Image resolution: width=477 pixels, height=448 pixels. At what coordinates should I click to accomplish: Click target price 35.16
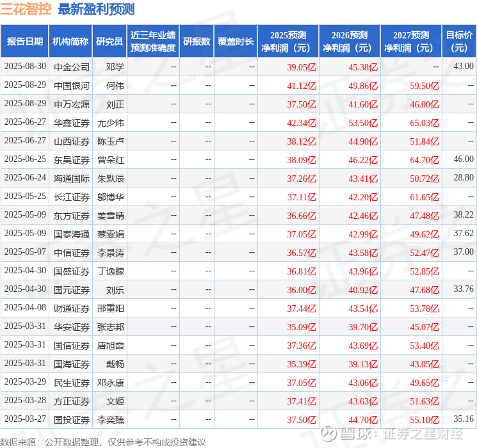(464, 419)
